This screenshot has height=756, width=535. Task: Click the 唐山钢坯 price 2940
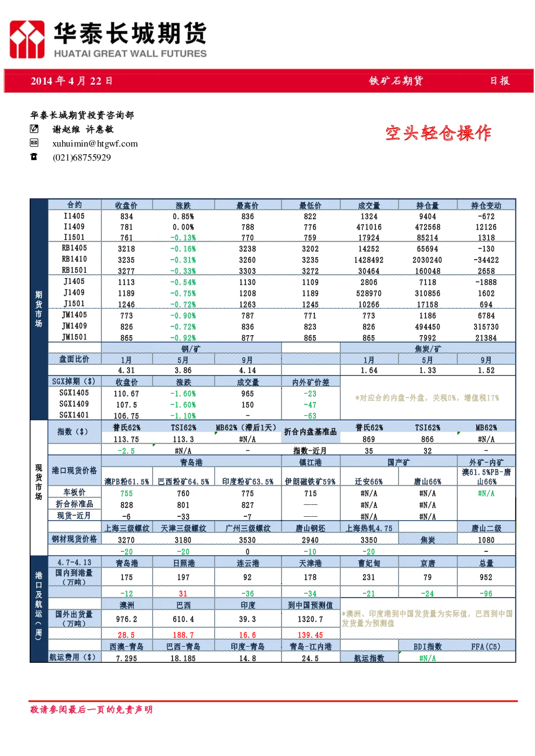click(310, 540)
